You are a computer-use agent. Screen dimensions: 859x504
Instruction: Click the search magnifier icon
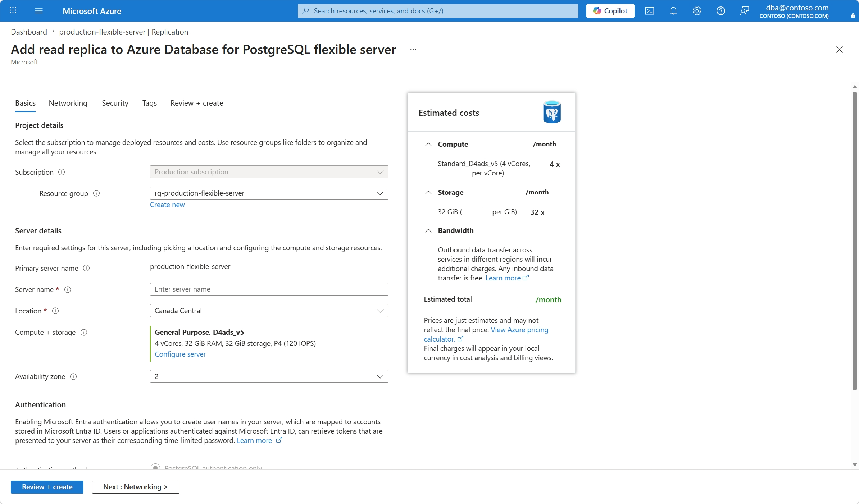306,11
